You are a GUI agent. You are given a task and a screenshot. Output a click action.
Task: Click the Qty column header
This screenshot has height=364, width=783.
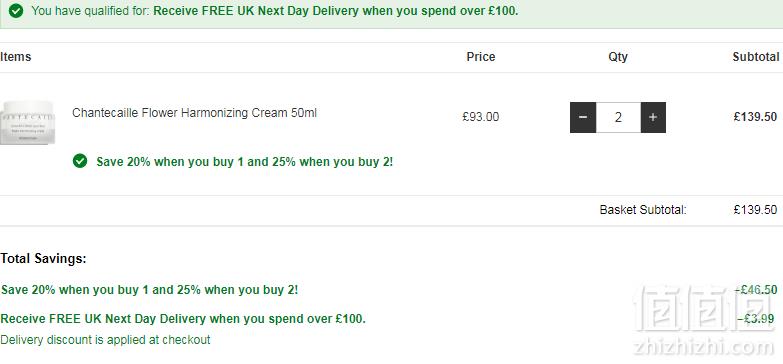[x=618, y=57]
